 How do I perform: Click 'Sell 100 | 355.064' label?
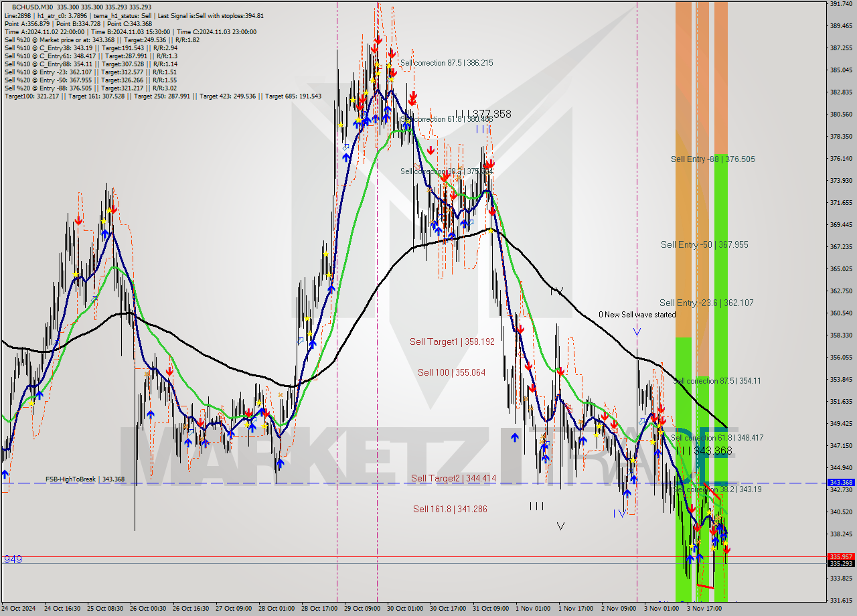pos(451,373)
